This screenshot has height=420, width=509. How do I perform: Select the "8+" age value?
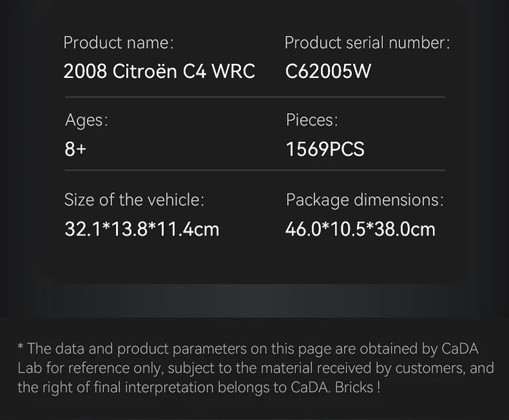(x=75, y=149)
